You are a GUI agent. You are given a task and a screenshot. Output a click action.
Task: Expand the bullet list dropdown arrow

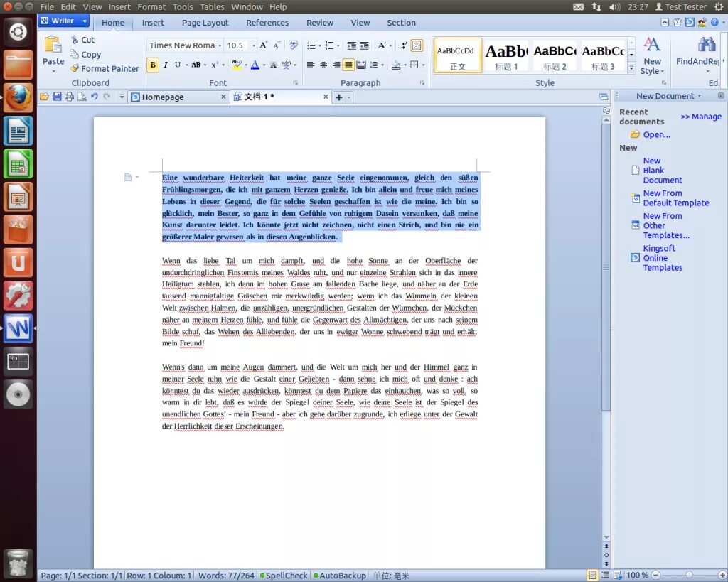click(320, 45)
